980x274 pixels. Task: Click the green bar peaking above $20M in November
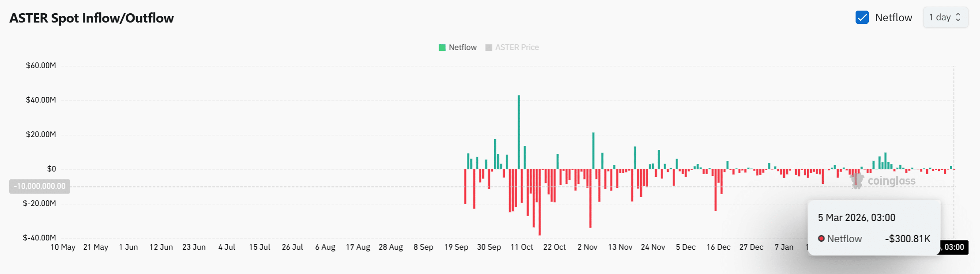[593, 150]
